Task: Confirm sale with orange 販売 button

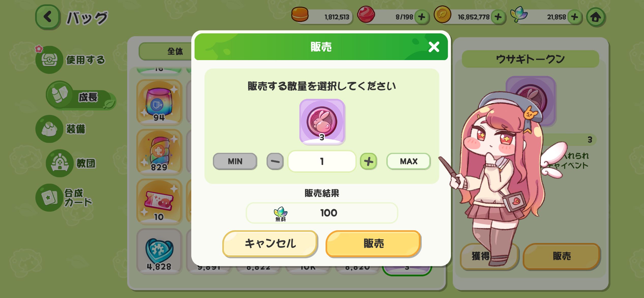Action: point(373,244)
